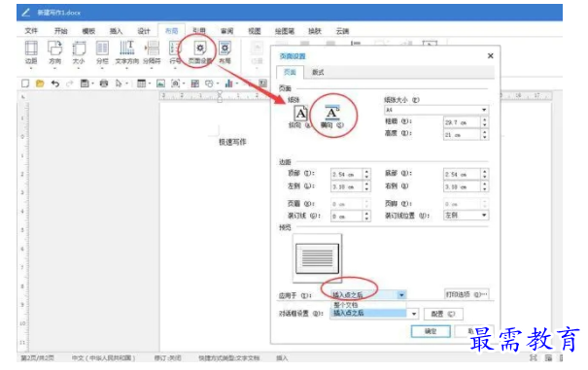The height and width of the screenshot is (370, 588).
Task: Click the page preview thumbnail
Action: (x=317, y=258)
